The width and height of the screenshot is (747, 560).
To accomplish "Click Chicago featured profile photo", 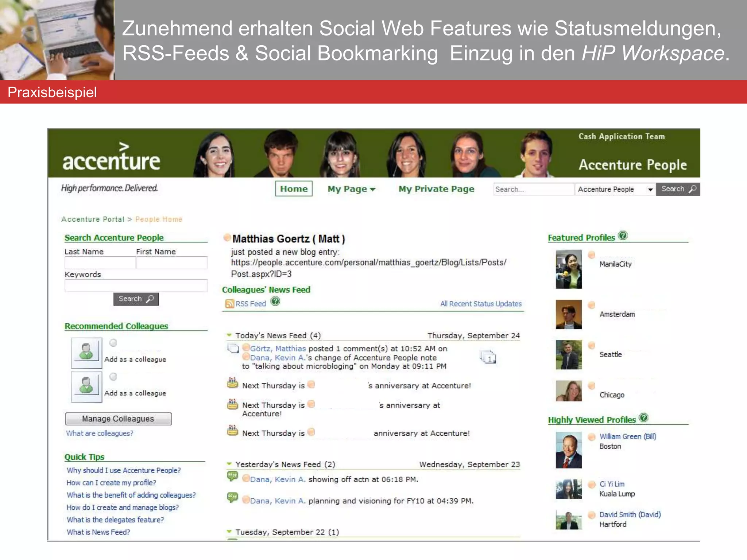I will [x=569, y=391].
